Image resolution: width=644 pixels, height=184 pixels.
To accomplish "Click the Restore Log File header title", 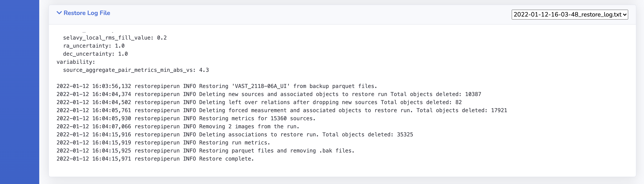I will coord(87,13).
